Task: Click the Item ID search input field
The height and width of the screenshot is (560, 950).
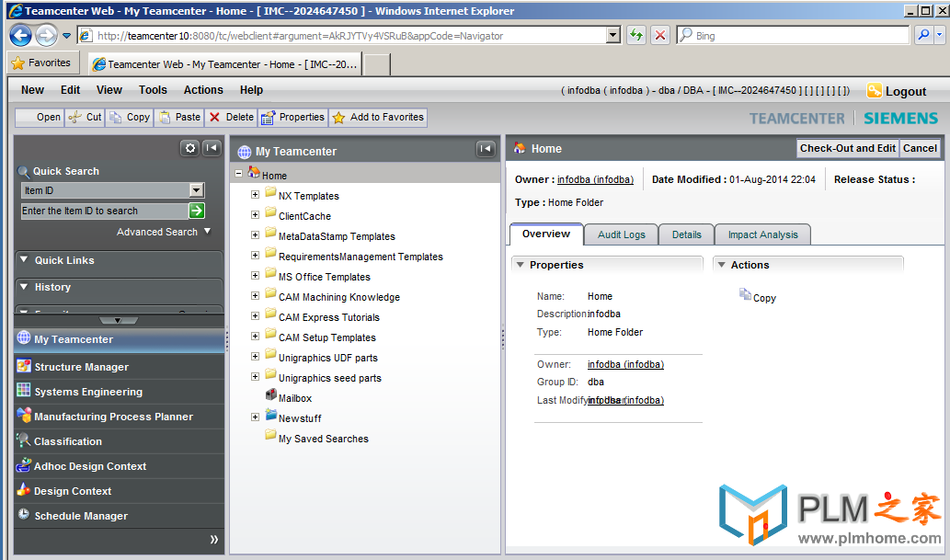Action: 104,211
